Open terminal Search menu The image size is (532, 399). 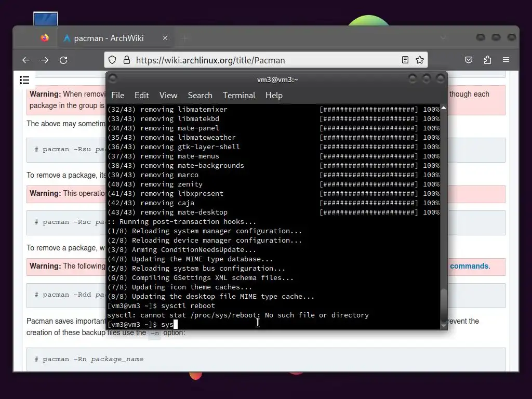pos(200,96)
